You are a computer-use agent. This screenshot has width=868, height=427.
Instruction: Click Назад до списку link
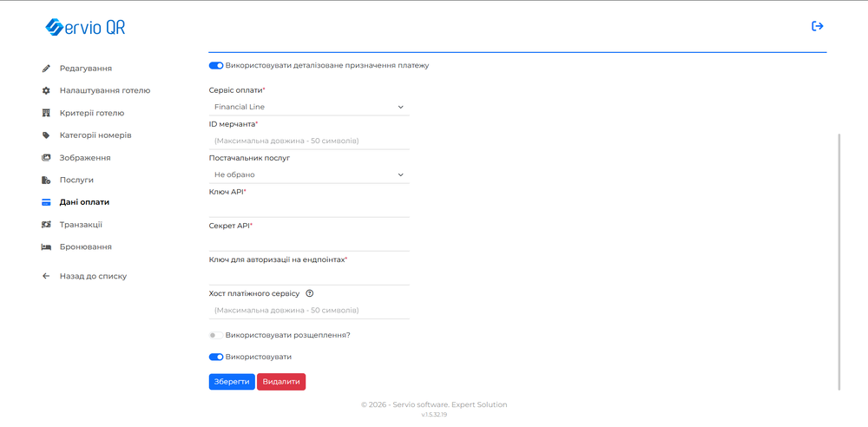pos(93,276)
